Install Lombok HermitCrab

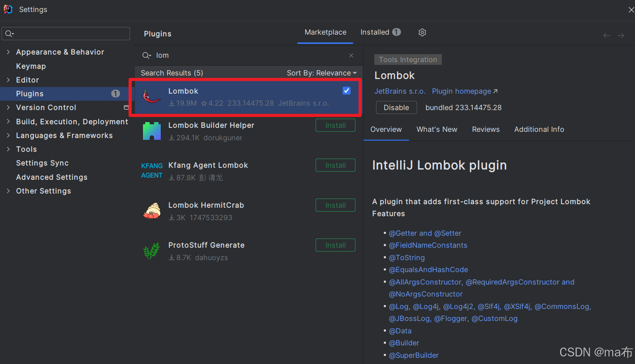336,205
